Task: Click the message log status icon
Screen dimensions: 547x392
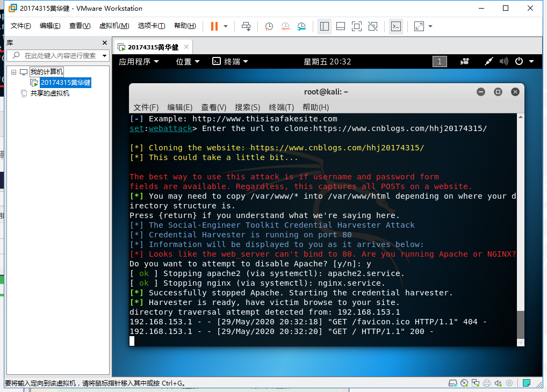Action: 527,383
